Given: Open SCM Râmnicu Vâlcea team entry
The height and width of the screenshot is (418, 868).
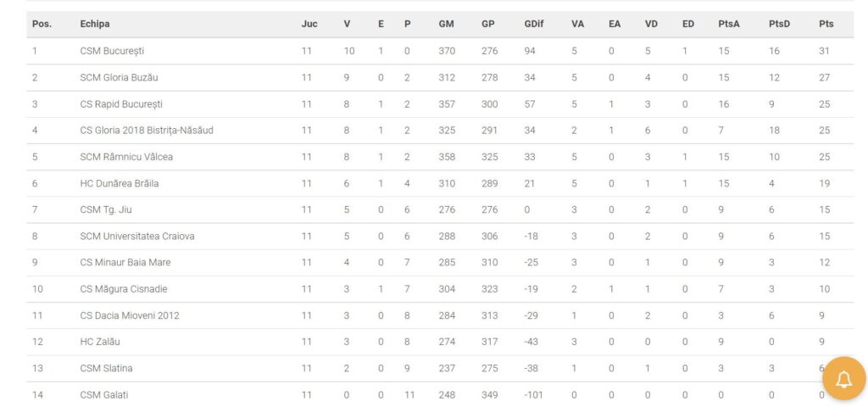Looking at the screenshot, I should 126,157.
